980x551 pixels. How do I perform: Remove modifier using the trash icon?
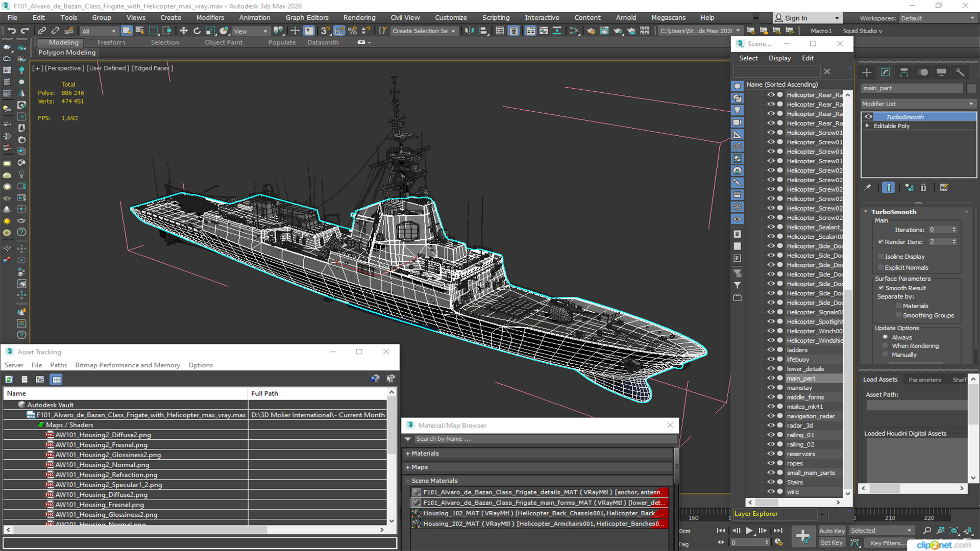(x=923, y=188)
